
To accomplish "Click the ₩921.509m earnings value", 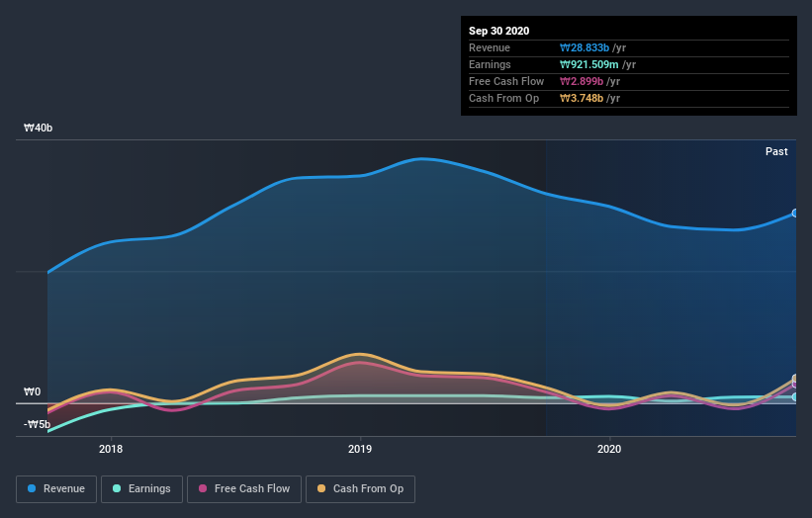I will tap(588, 64).
